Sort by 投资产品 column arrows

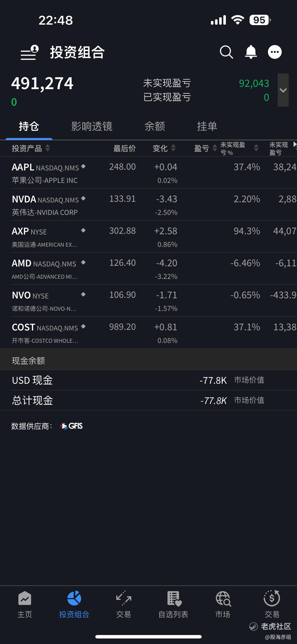click(x=48, y=148)
